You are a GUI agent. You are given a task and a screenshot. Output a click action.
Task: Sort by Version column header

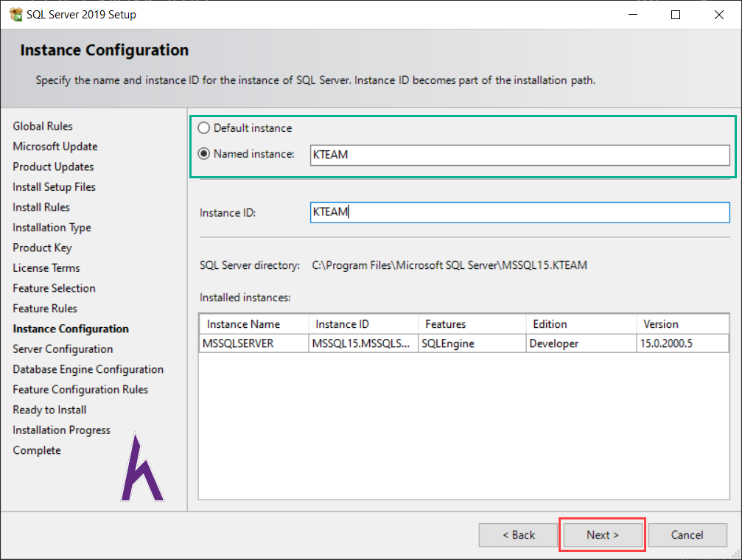[x=682, y=324]
